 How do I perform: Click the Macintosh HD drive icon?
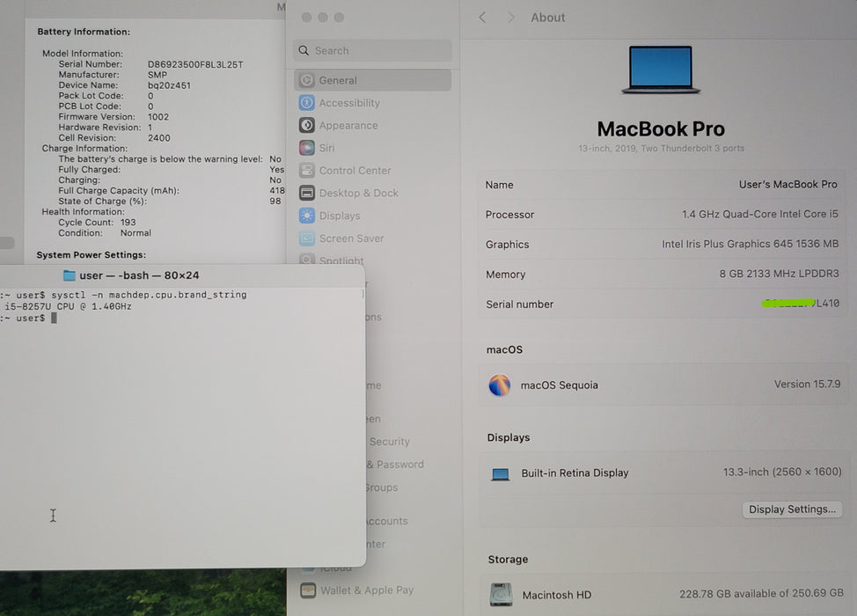pos(501,595)
